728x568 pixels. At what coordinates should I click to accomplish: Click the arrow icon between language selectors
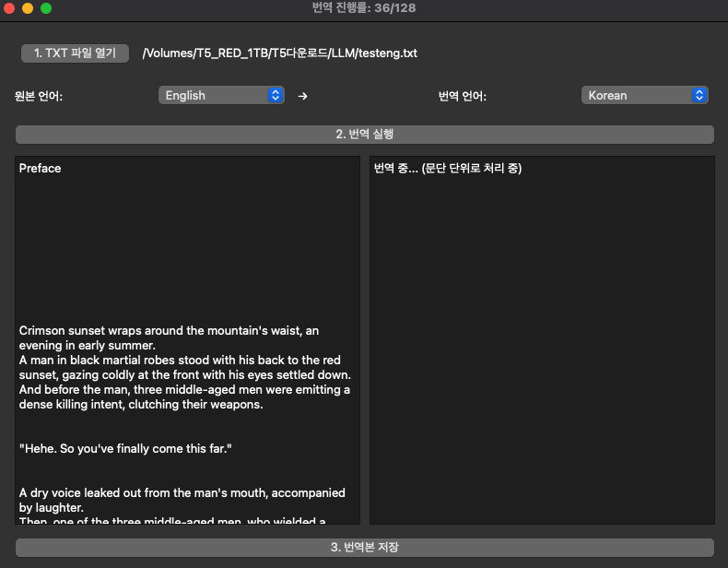tap(302, 96)
